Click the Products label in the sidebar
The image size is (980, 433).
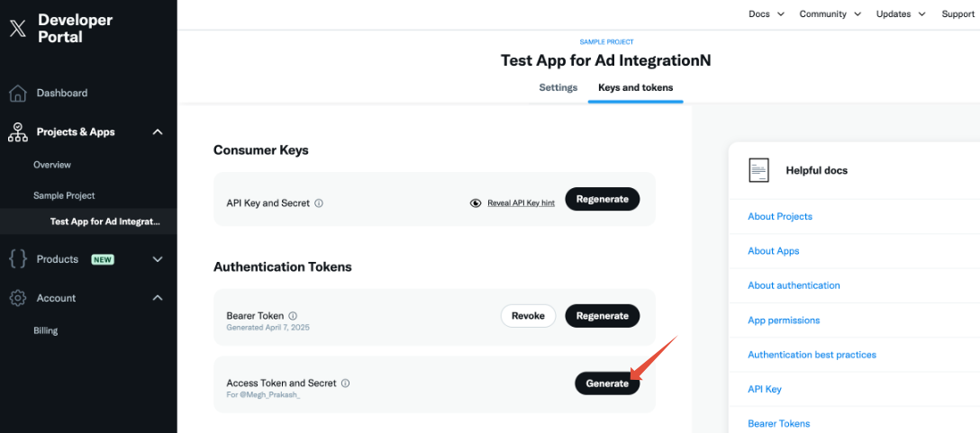57,259
